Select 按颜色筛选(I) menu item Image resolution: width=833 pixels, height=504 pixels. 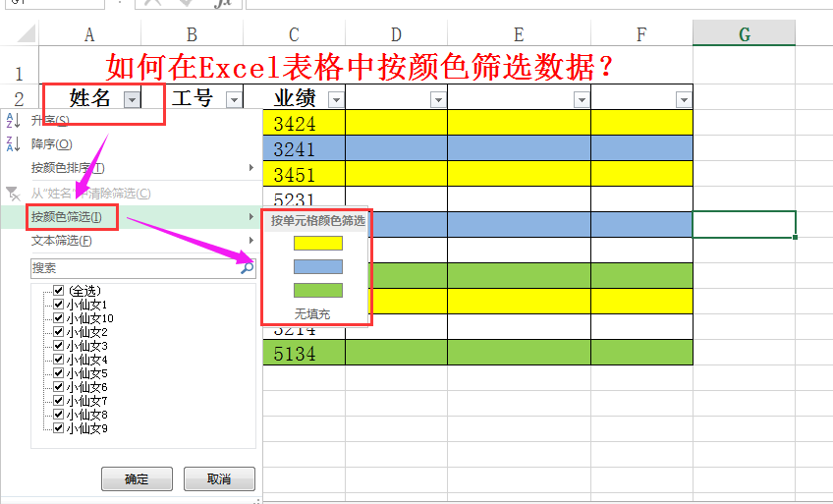132,217
